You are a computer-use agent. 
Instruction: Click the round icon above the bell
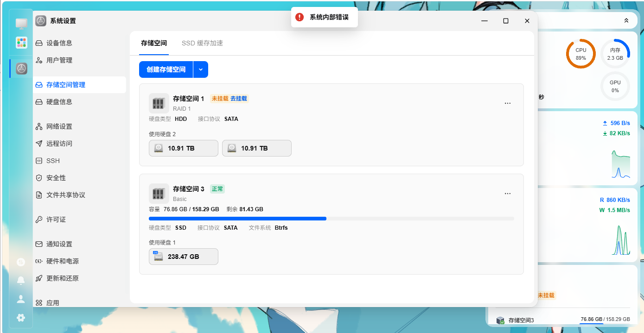point(21,262)
